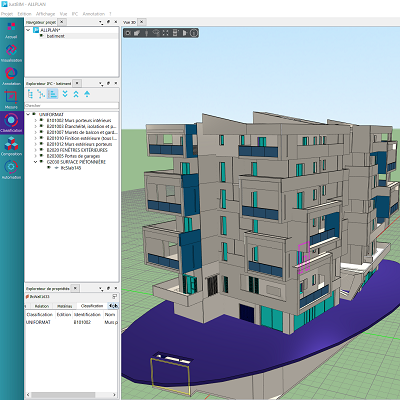Click the properties panel horizontal scrollbar

click(x=71, y=395)
